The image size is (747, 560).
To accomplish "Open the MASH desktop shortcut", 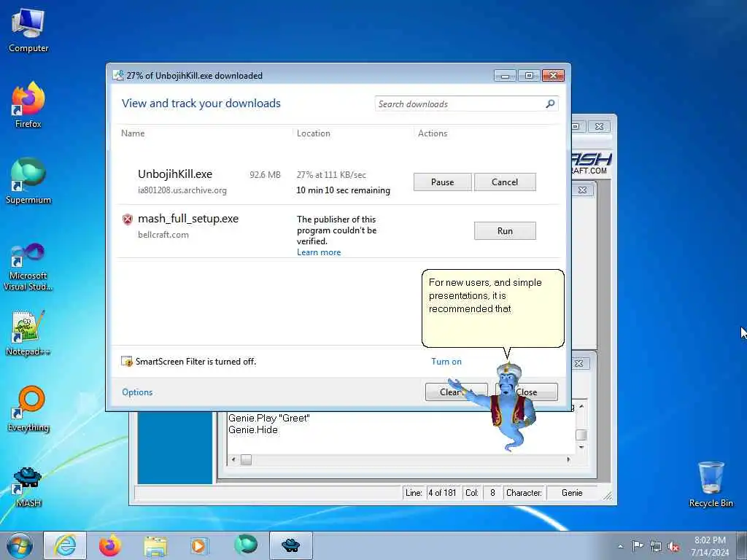I will tap(28, 486).
